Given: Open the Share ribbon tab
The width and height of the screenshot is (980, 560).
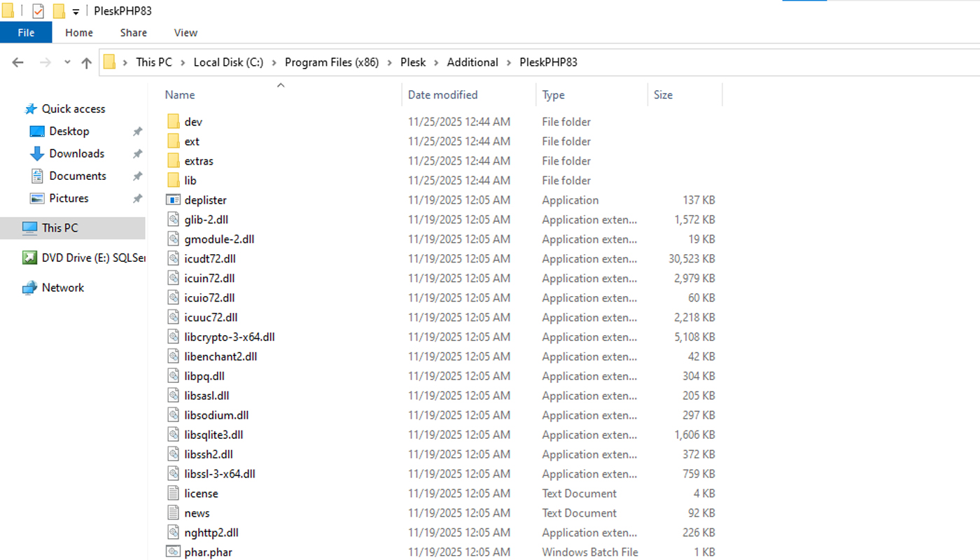Looking at the screenshot, I should (x=133, y=32).
